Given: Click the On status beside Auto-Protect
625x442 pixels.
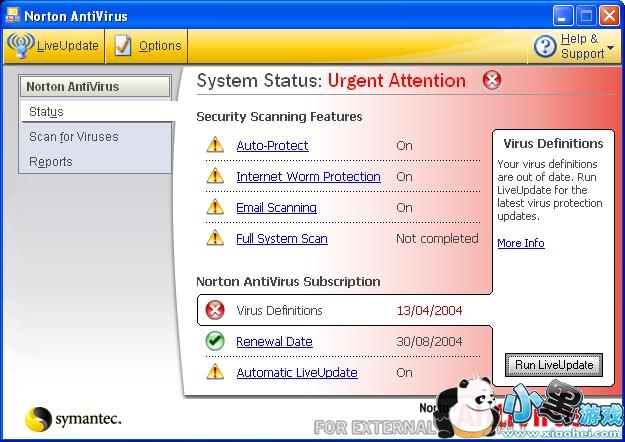Looking at the screenshot, I should click(404, 145).
